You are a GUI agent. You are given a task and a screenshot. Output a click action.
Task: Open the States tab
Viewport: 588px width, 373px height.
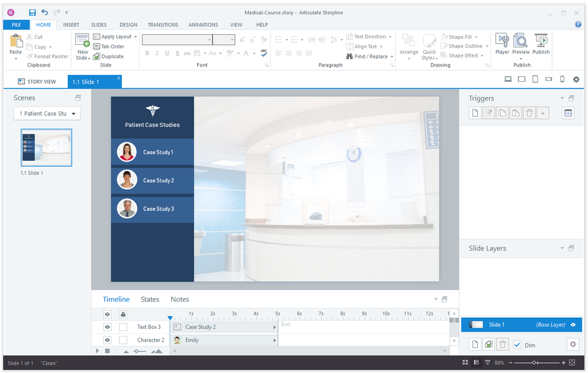(x=150, y=299)
